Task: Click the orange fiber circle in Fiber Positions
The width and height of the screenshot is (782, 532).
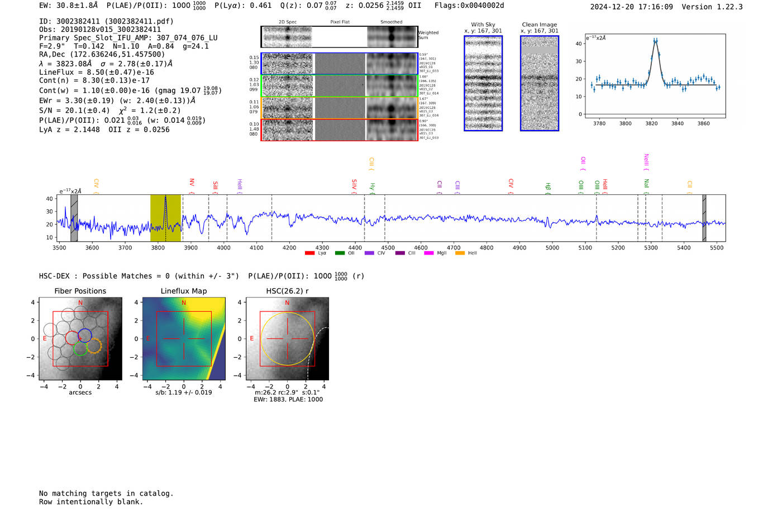Action: (94, 346)
